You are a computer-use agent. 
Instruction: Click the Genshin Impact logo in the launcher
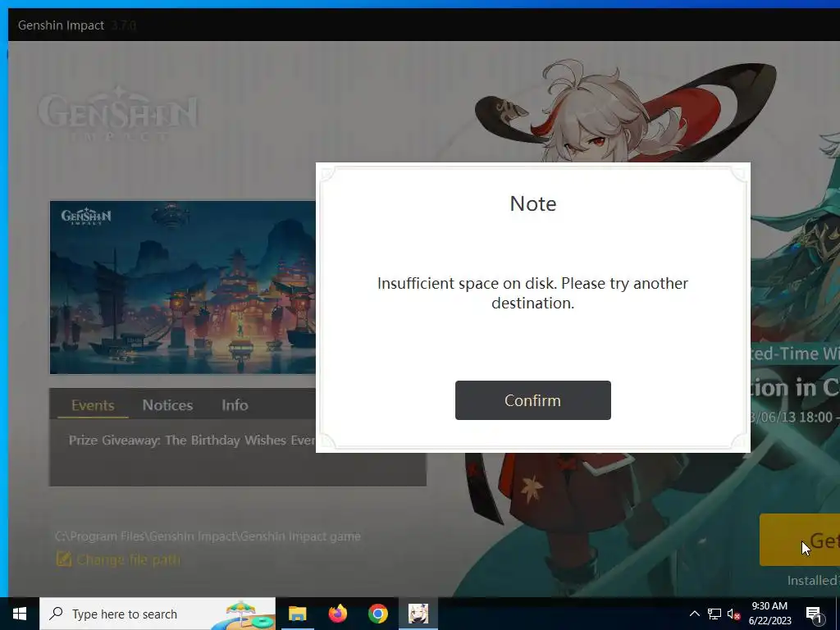point(117,115)
